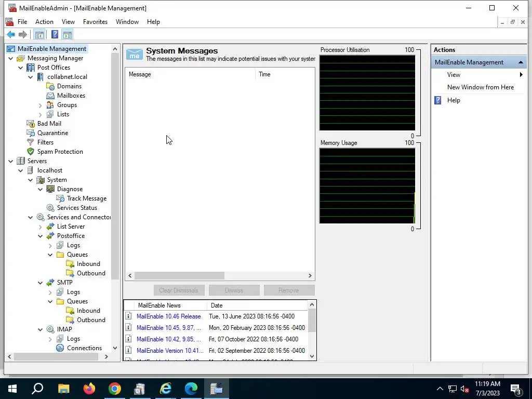The height and width of the screenshot is (399, 532).
Task: Click the Message column header
Action: [190, 74]
